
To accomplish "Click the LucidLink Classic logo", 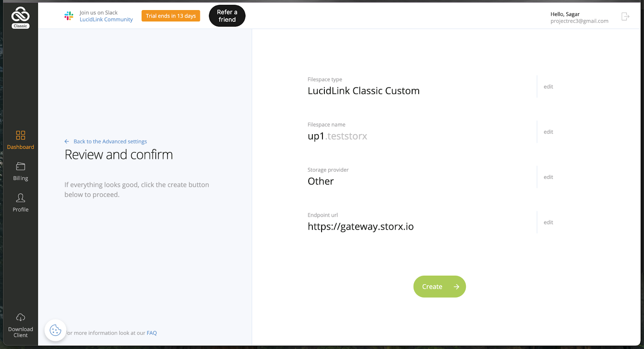I will (20, 17).
